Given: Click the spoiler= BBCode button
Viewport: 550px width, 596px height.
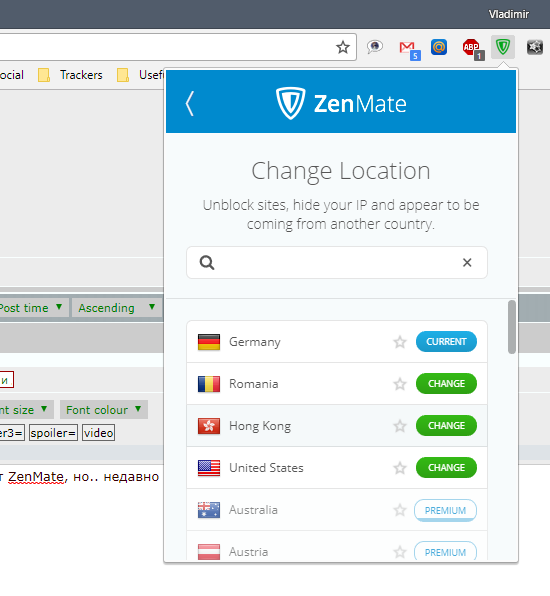Looking at the screenshot, I should click(x=53, y=433).
